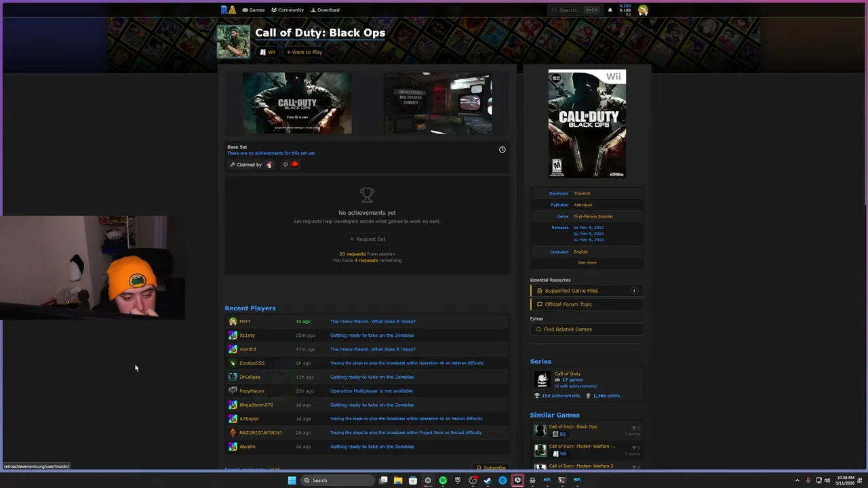Open davsim player profile
This screenshot has height=488, width=868.
click(248, 447)
